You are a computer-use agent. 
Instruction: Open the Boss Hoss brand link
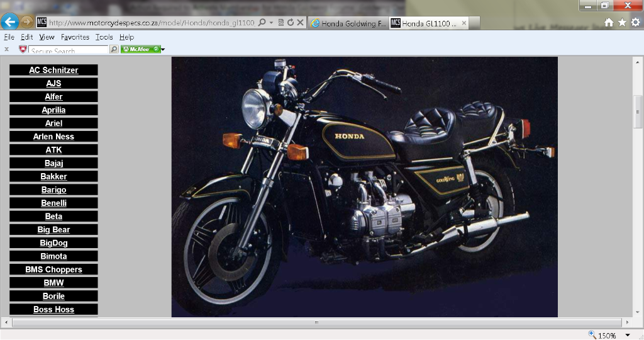coord(54,309)
